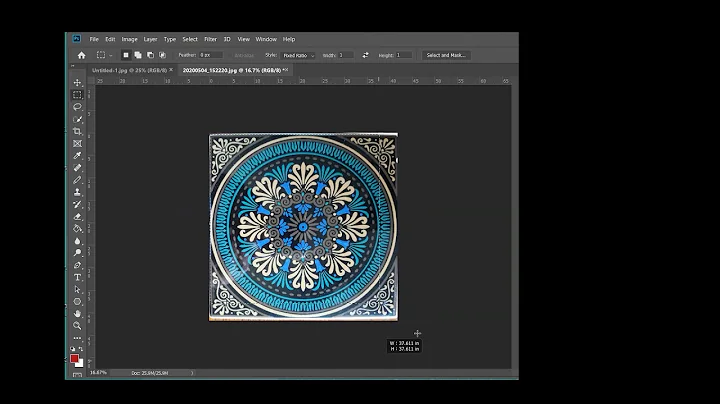Viewport: 720px width, 404px height.
Task: Select the Move tool
Action: point(77,83)
